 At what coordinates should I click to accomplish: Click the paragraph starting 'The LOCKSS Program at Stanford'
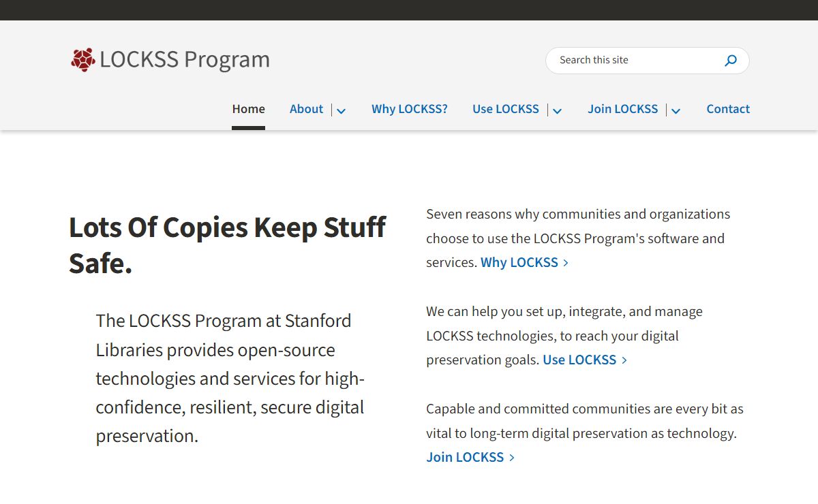point(231,378)
